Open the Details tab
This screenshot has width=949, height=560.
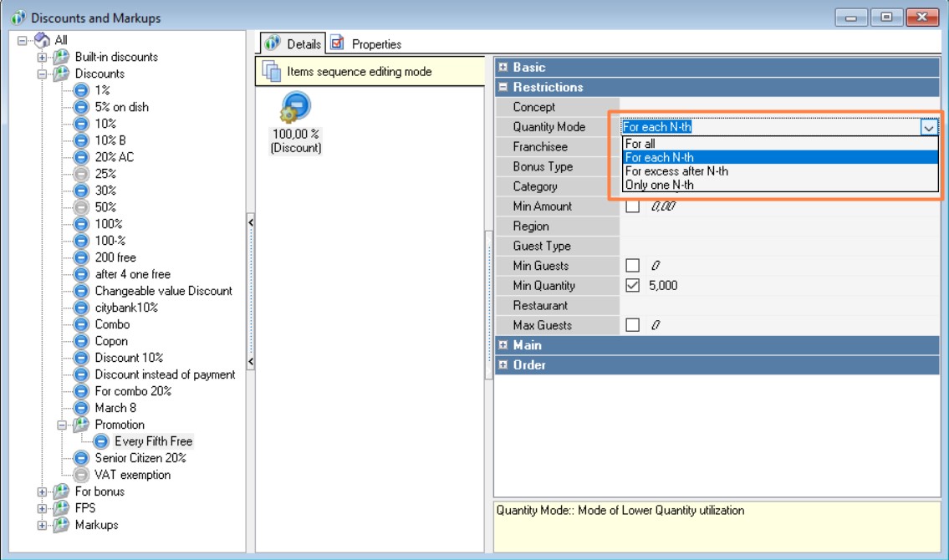coord(293,43)
